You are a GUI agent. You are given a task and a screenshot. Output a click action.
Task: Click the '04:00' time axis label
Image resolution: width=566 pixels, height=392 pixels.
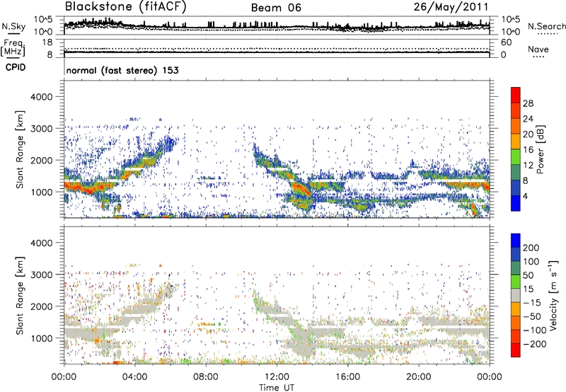pos(134,377)
